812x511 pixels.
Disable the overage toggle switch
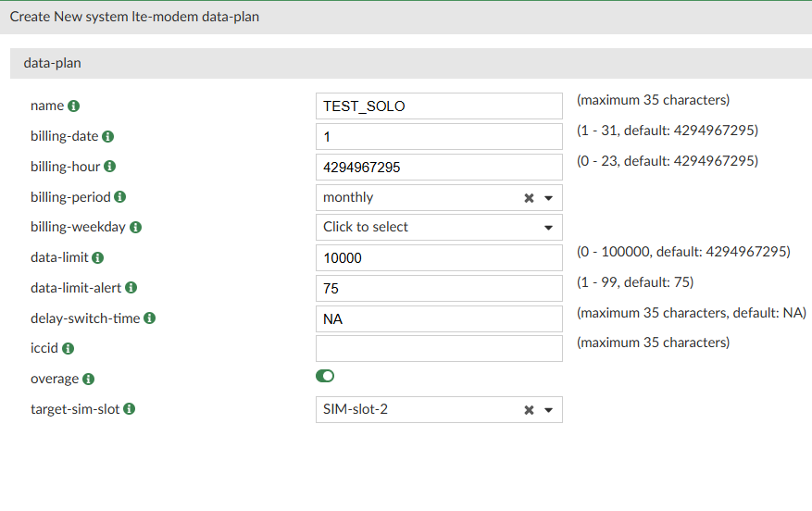click(325, 376)
